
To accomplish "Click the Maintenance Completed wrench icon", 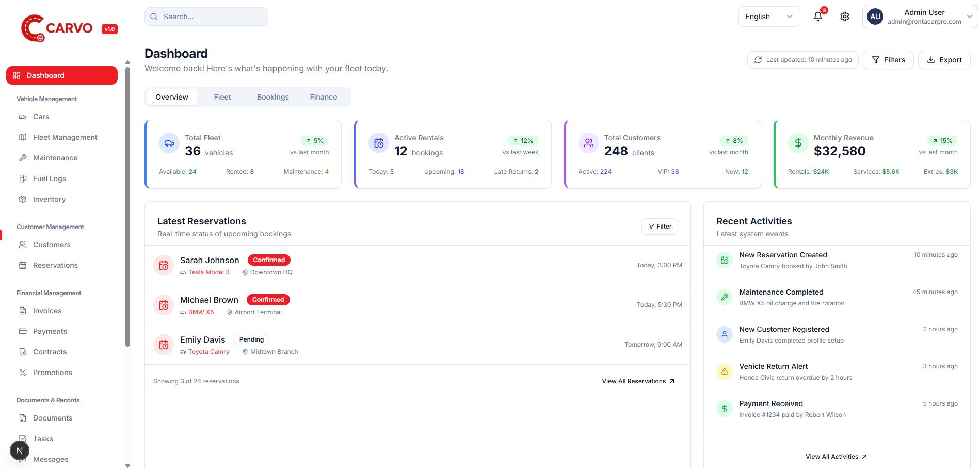I will click(x=725, y=297).
